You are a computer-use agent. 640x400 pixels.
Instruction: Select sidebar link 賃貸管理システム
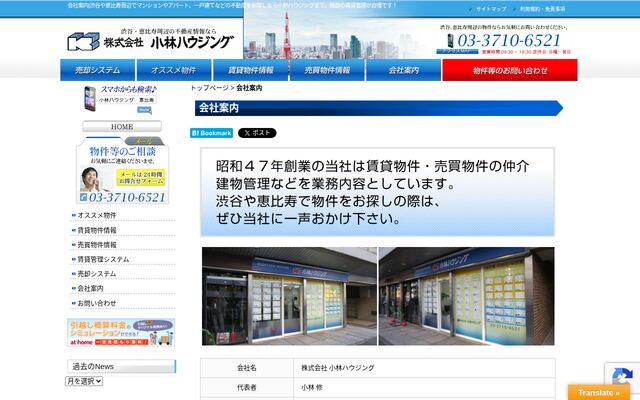103,259
